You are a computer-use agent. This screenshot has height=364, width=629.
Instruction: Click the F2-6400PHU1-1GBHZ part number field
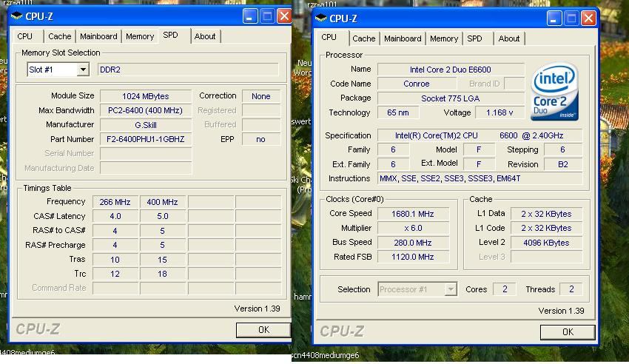[146, 139]
